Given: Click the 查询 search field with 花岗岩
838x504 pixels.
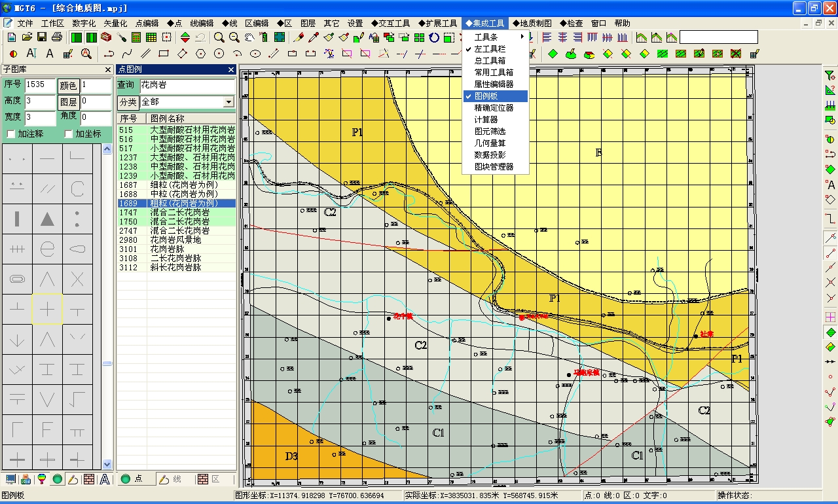Looking at the screenshot, I should coord(187,85).
